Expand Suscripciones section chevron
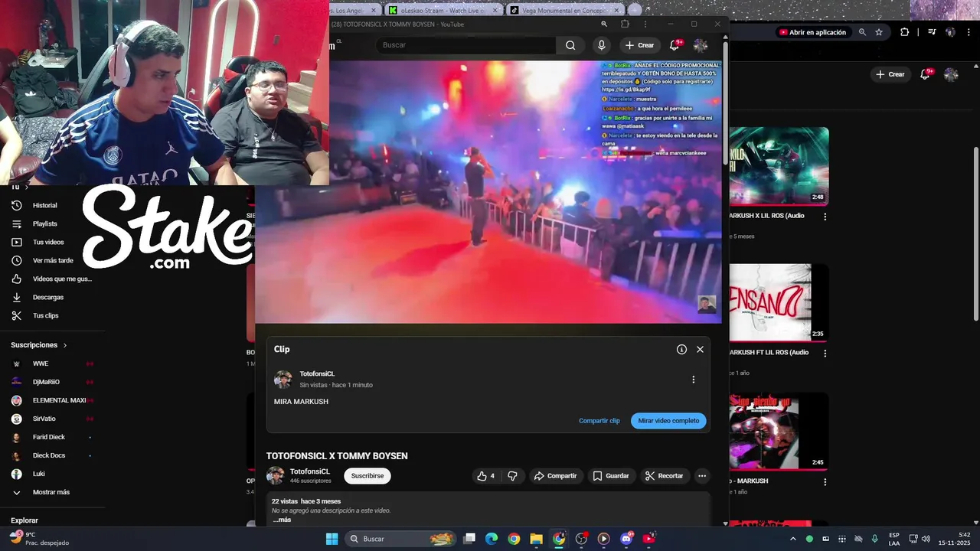This screenshot has width=980, height=551. click(65, 346)
